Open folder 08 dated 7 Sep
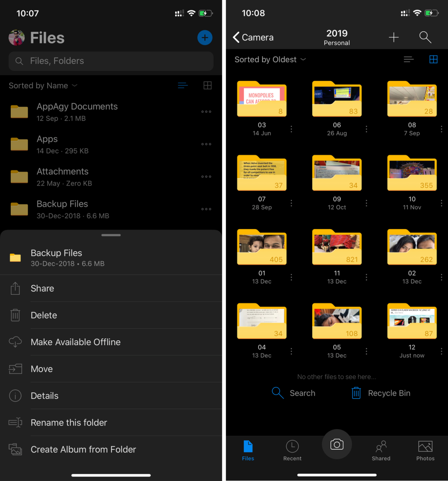The height and width of the screenshot is (481, 448). (412, 99)
